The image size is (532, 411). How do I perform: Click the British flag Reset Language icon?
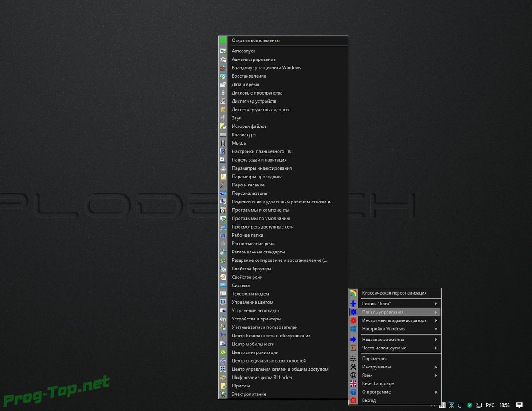point(353,383)
